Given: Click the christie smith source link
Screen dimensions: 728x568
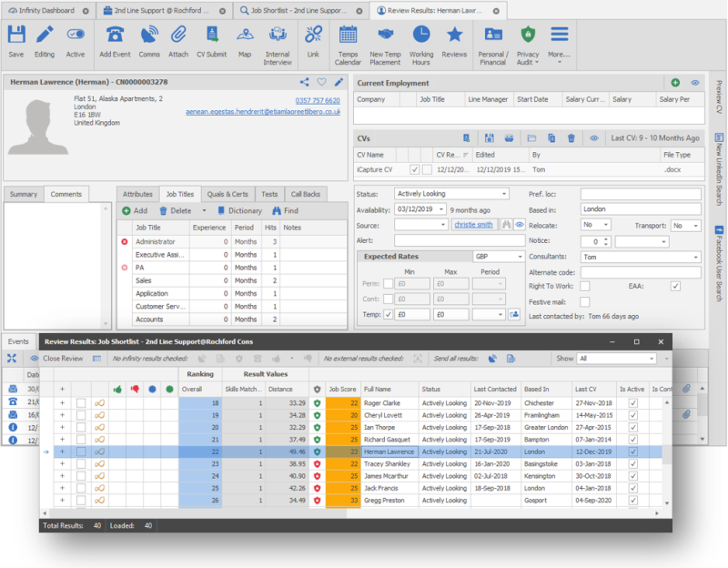Looking at the screenshot, I should pyautogui.click(x=473, y=225).
